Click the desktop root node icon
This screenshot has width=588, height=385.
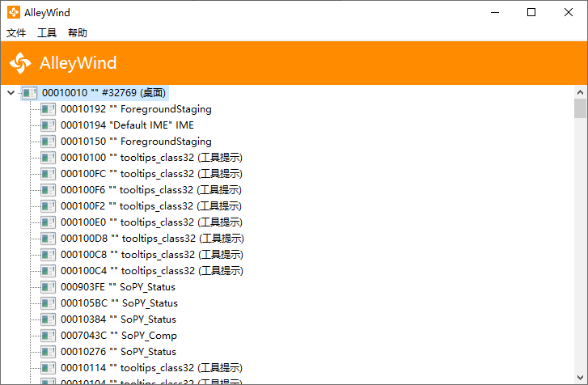coord(30,93)
